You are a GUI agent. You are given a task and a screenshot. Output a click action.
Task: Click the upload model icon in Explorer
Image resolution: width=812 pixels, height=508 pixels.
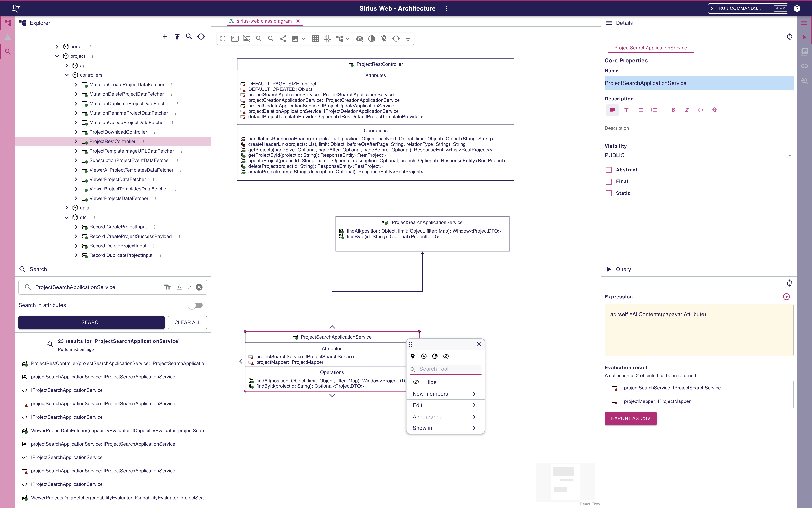[177, 37]
